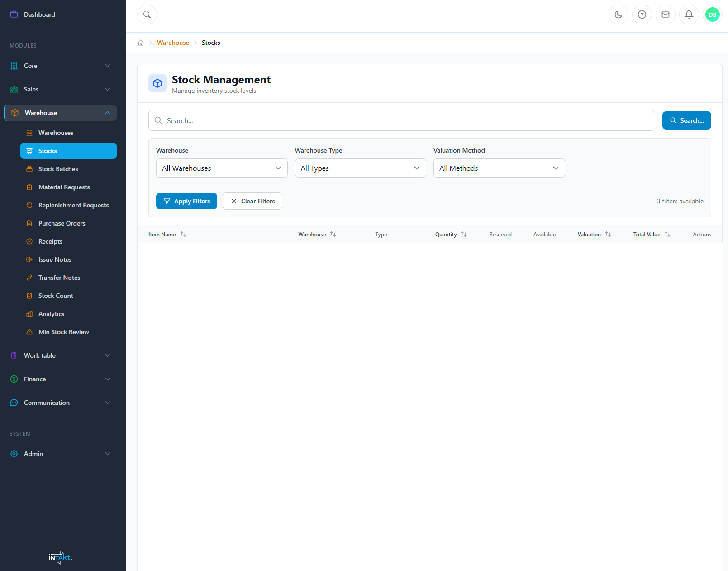Open notifications from the bell icon
The height and width of the screenshot is (571, 728).
689,14
